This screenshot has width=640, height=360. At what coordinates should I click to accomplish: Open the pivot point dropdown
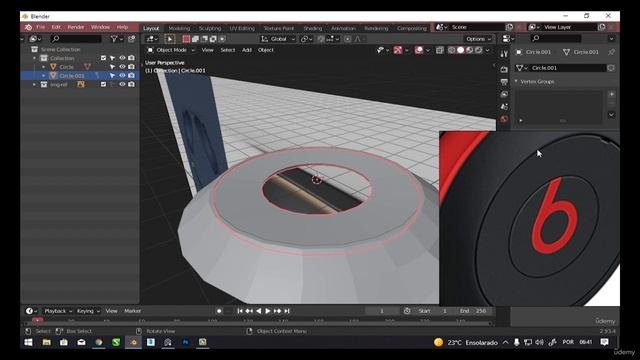[x=306, y=39]
